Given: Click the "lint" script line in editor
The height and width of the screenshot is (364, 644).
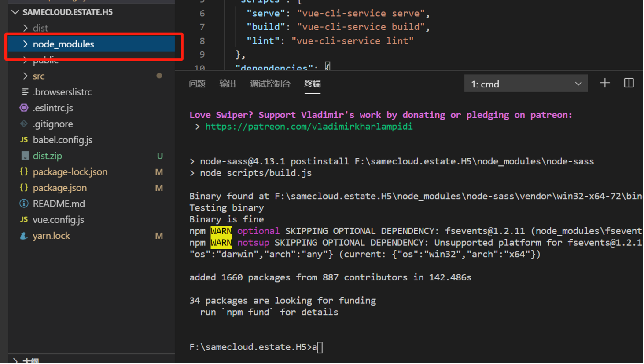Looking at the screenshot, I should click(330, 41).
